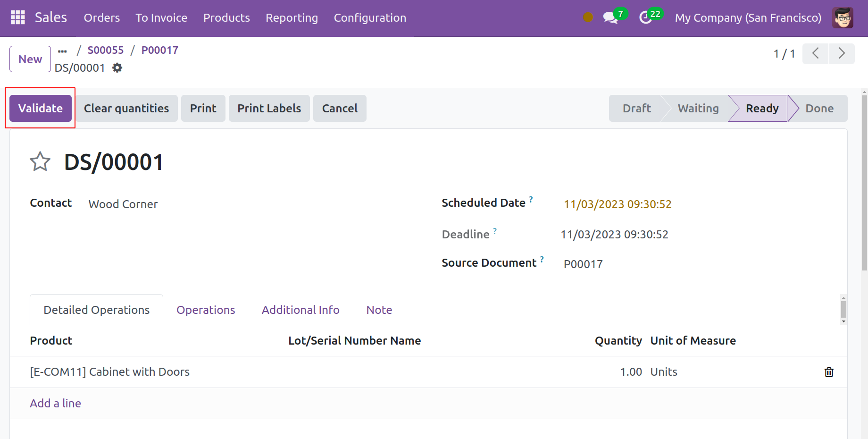
Task: Cancel the transfer
Action: (340, 108)
